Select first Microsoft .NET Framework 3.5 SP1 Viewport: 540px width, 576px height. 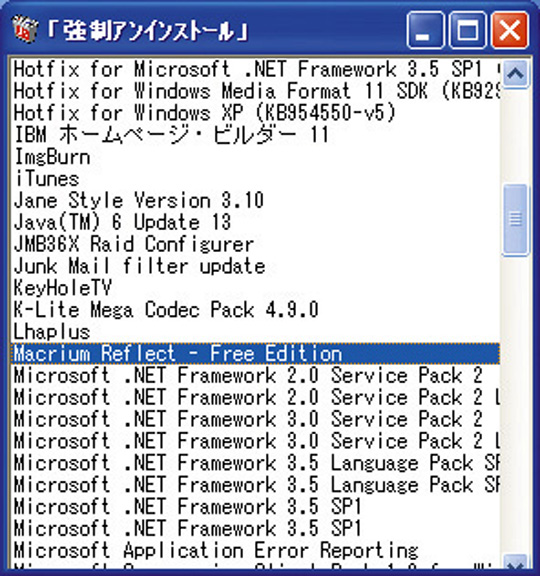[255, 507]
